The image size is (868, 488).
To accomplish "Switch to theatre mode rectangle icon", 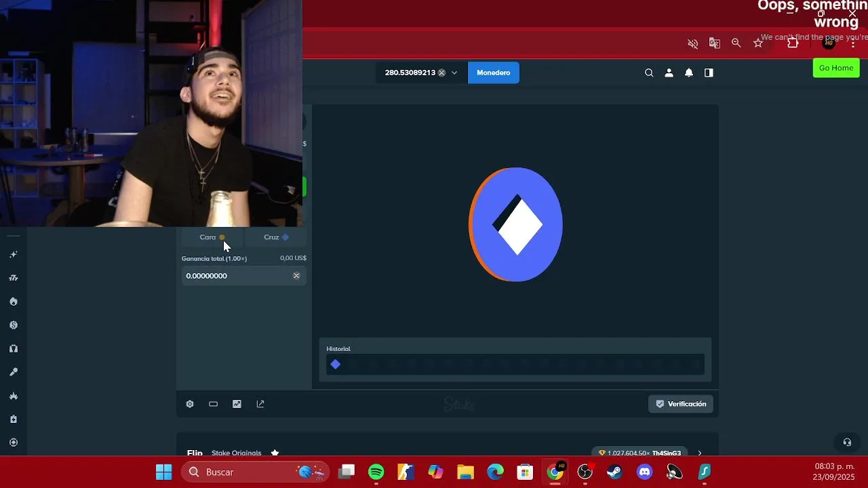I will [x=214, y=404].
